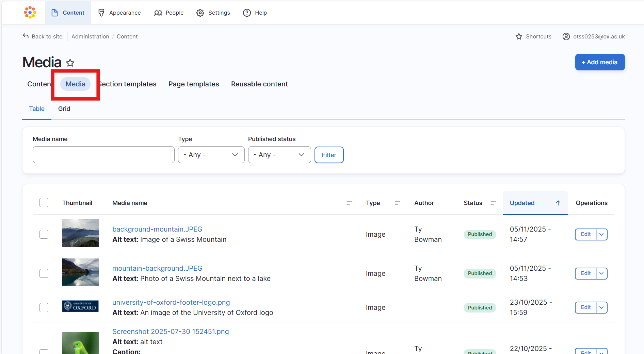Expand Edit options arrow for mountain-background.JPEG

[601, 273]
